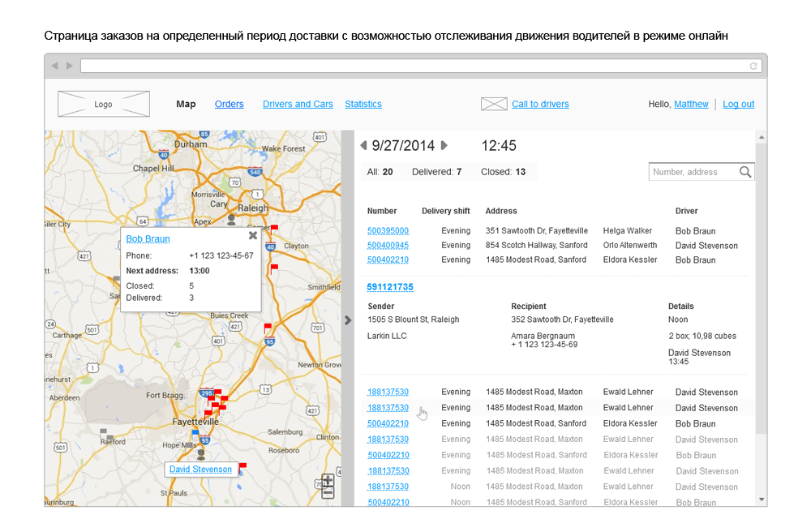811x532 pixels.
Task: Go to previous date
Action: [363, 146]
